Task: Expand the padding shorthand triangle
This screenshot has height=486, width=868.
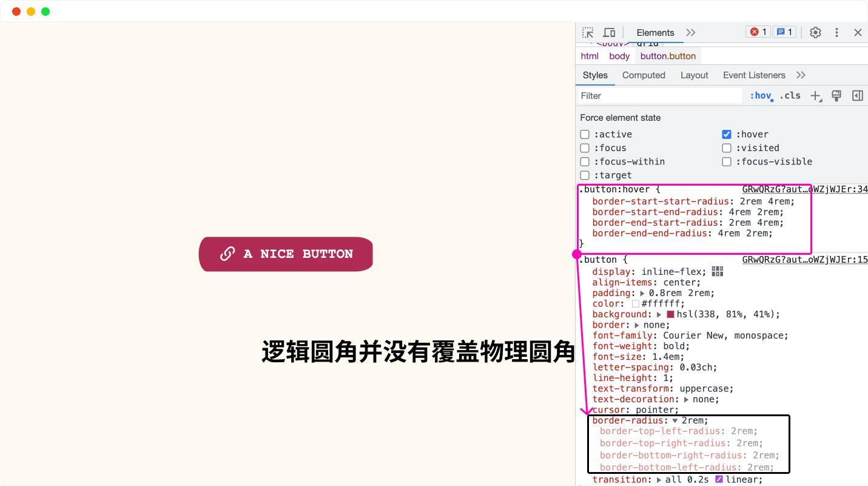Action: tap(642, 293)
